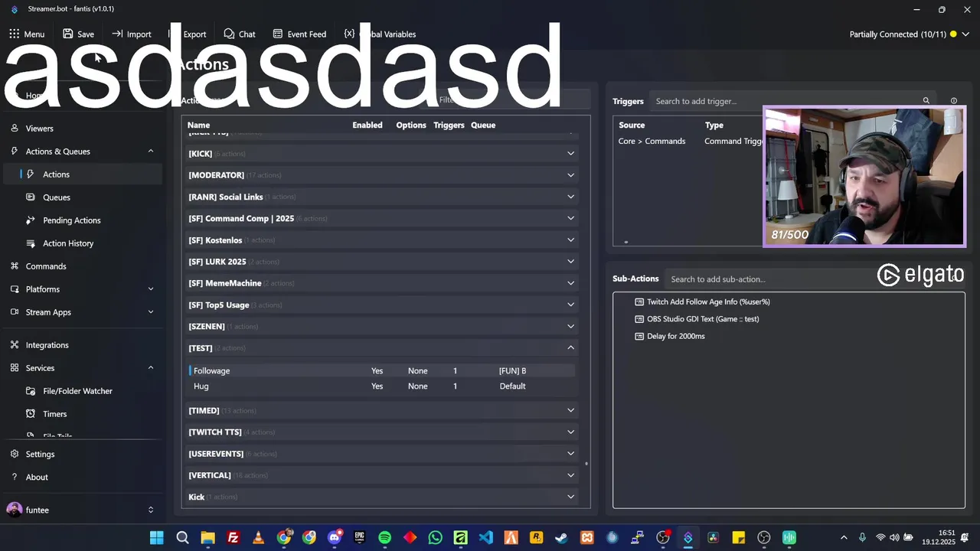Screen dimensions: 980x551
Task: Expand the [SF] MemeMachine group
Action: [570, 283]
